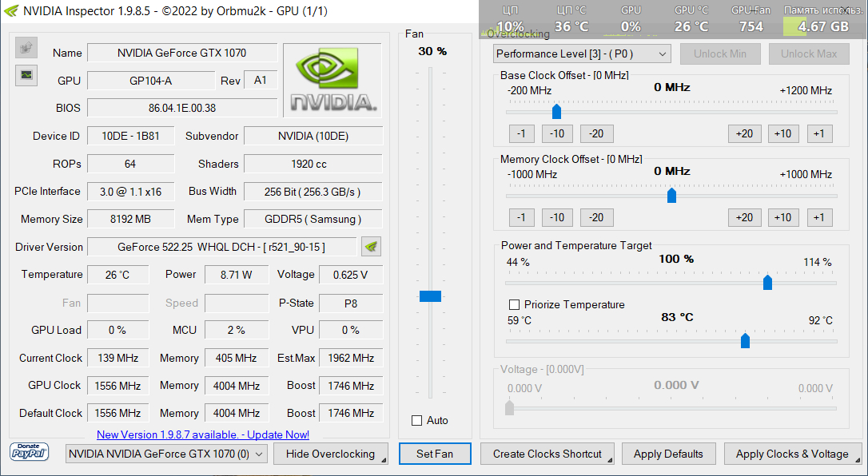
Task: Click the MCU value 2 %
Action: [x=237, y=330]
